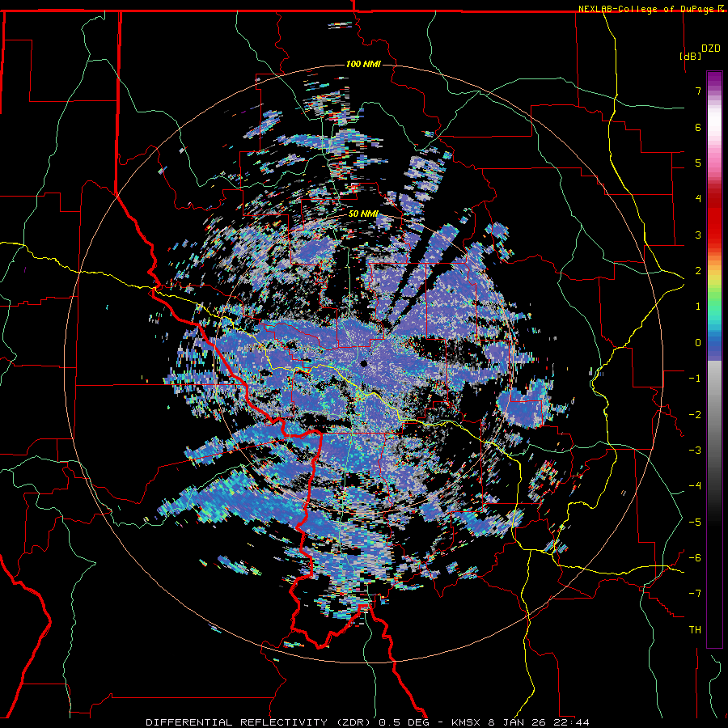This screenshot has height=728, width=728.
Task: Select the -5 value on the scale
Action: (x=695, y=523)
